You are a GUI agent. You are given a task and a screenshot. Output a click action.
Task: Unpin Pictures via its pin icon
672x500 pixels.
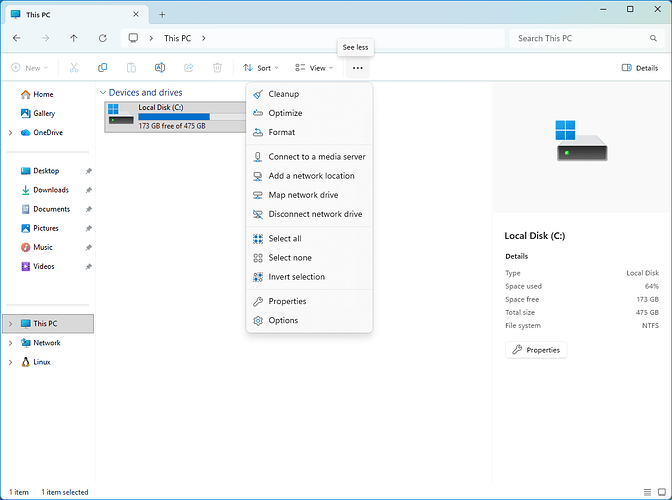89,228
